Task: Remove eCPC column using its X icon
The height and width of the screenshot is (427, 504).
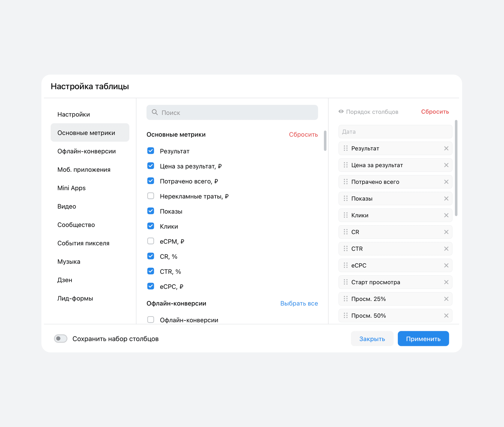Action: coord(446,265)
